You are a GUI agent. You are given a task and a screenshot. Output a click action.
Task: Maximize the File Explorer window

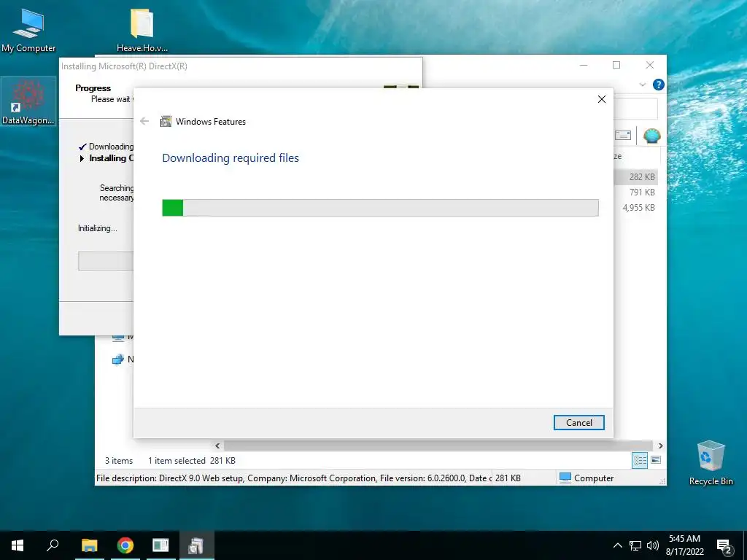point(616,65)
